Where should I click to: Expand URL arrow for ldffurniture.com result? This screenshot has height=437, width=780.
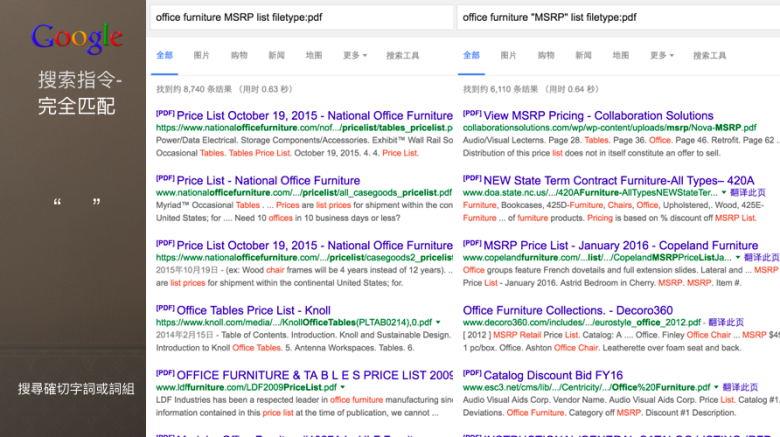343,387
